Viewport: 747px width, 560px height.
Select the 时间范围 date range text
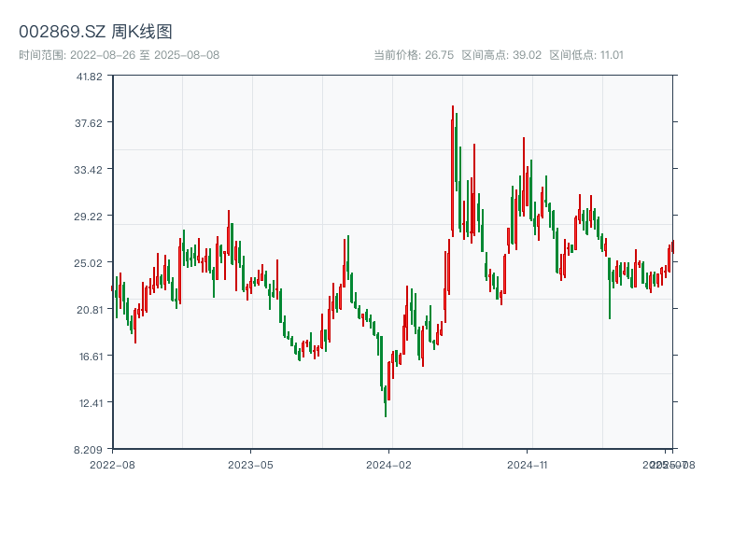[x=119, y=55]
